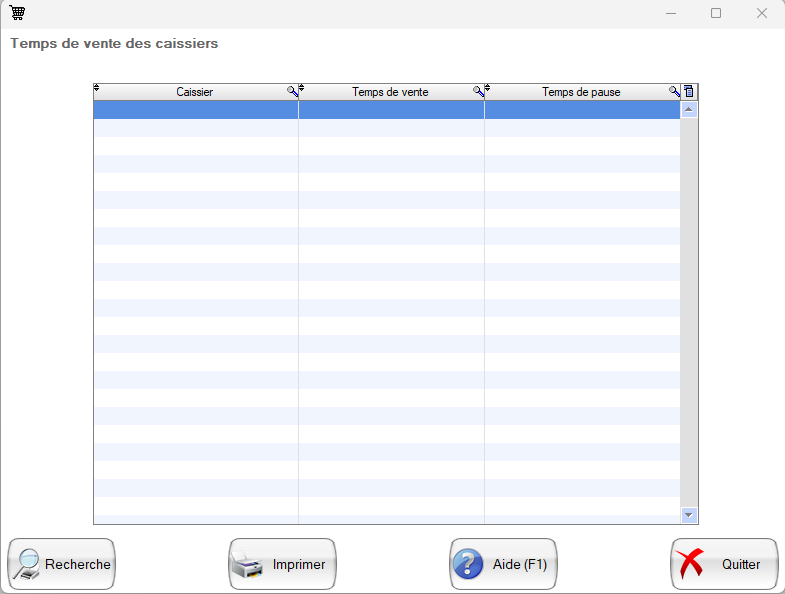Image resolution: width=785 pixels, height=594 pixels.
Task: Sort by Temps de vente column arrows
Action: [x=301, y=88]
